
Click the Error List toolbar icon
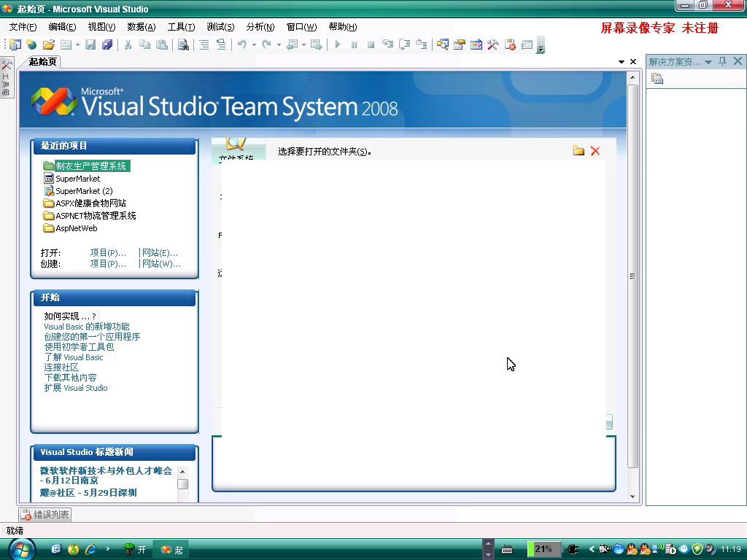510,44
